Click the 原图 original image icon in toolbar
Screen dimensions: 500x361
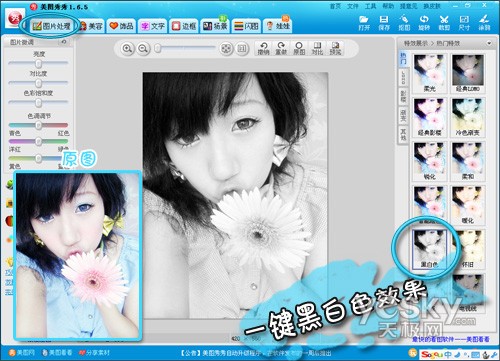[299, 49]
